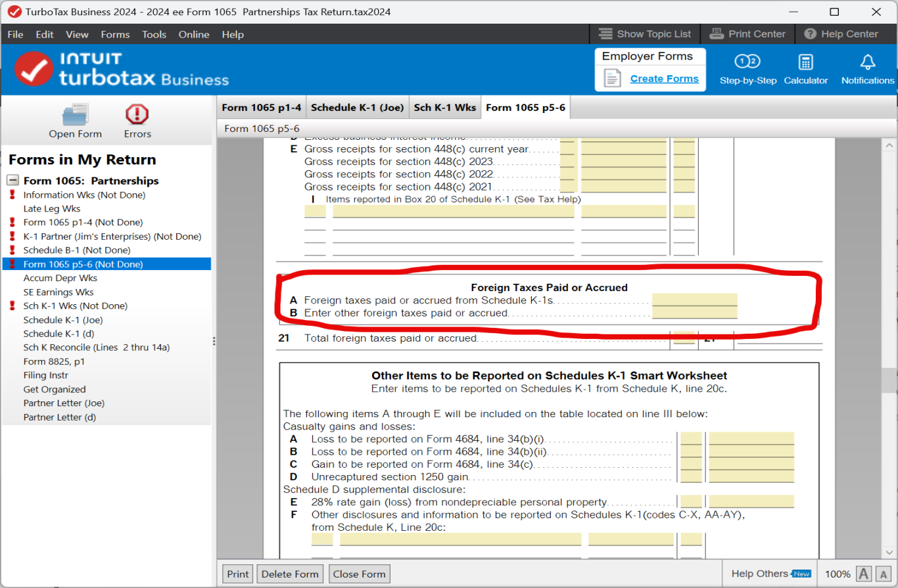
Task: Click field for foreign taxes from Schedule K-1s
Action: click(695, 300)
